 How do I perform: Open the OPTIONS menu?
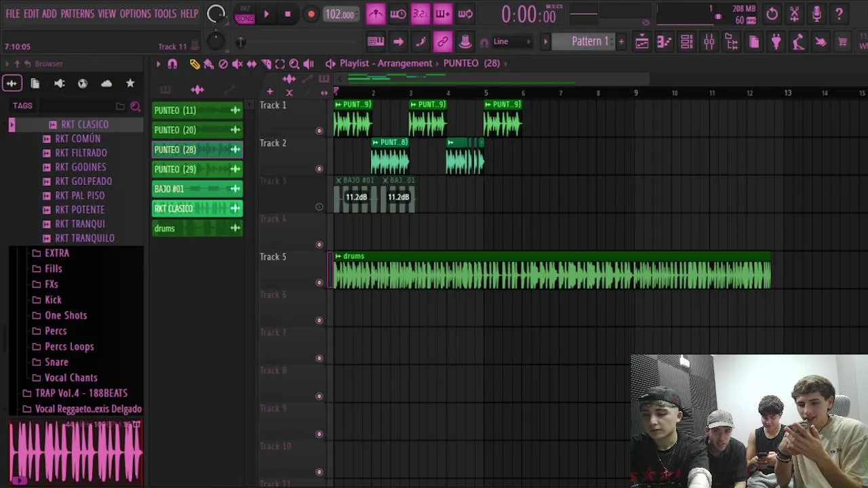(x=135, y=14)
